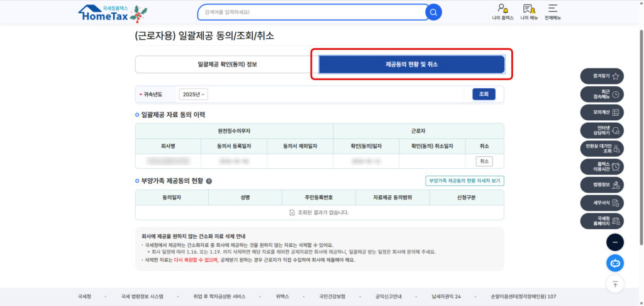Screen dimensions: 644x306
Task: Open 전체메뉴 hamburger menu
Action: [x=553, y=11]
